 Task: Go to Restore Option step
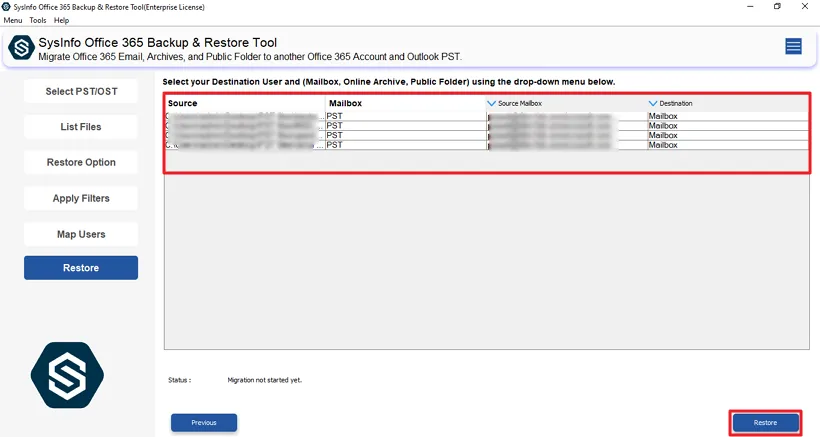click(x=81, y=163)
